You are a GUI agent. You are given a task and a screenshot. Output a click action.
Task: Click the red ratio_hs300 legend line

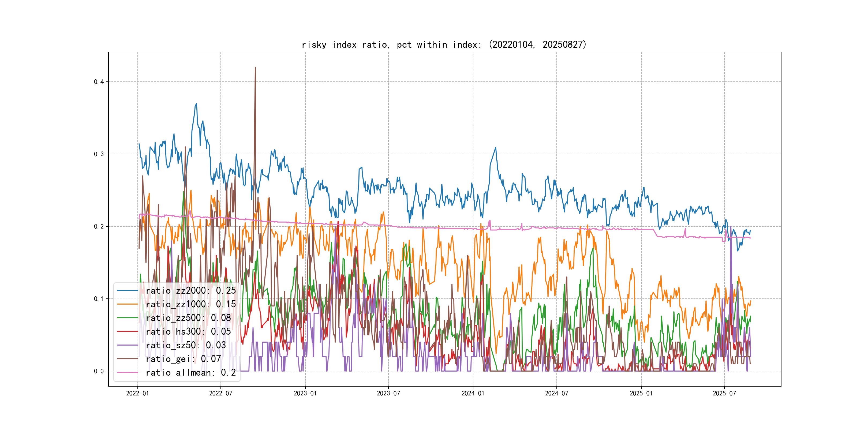coord(127,332)
